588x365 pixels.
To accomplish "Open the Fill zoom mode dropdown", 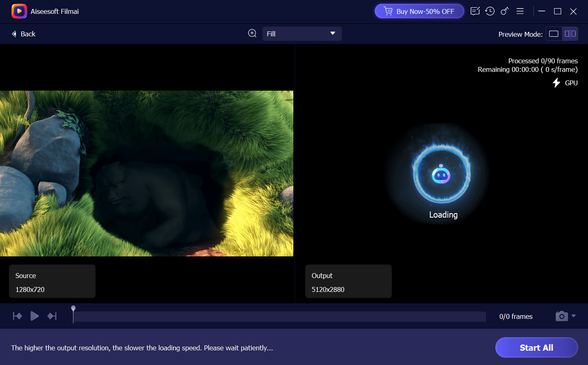I will (302, 34).
